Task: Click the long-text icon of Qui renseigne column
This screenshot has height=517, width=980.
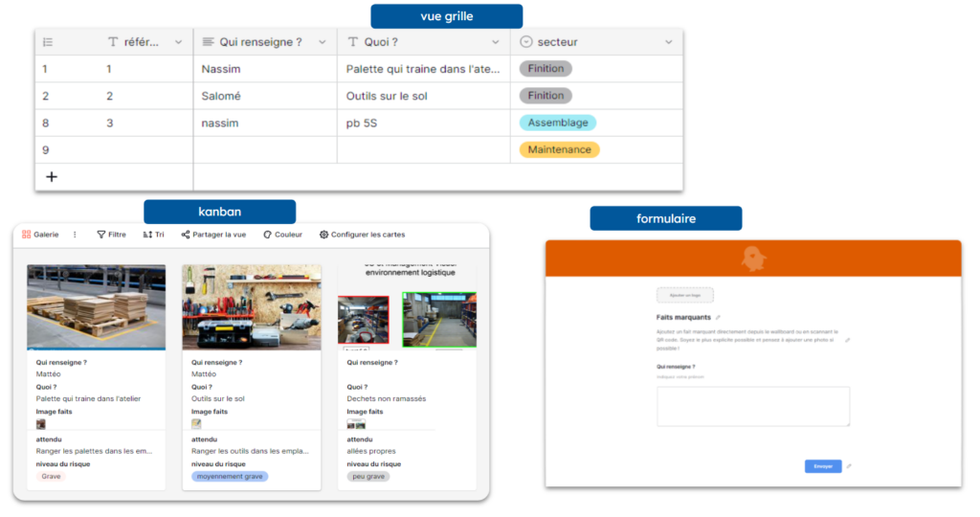Action: 208,42
